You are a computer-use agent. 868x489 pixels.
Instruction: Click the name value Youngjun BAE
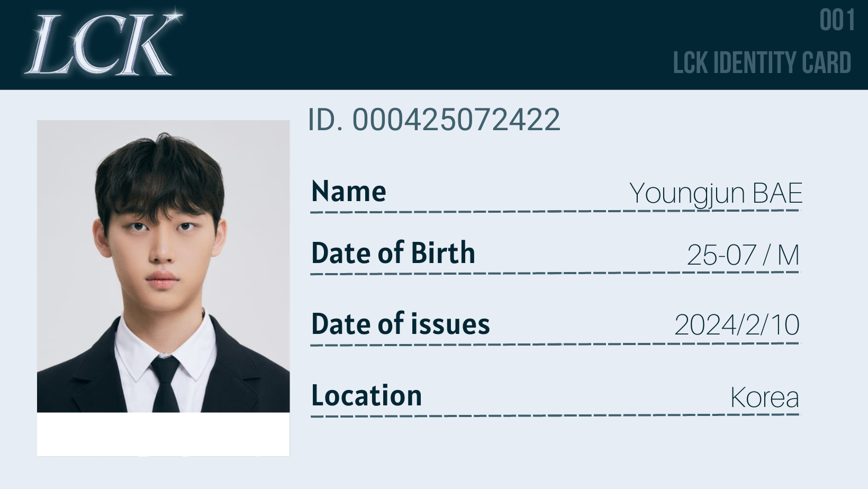point(716,194)
